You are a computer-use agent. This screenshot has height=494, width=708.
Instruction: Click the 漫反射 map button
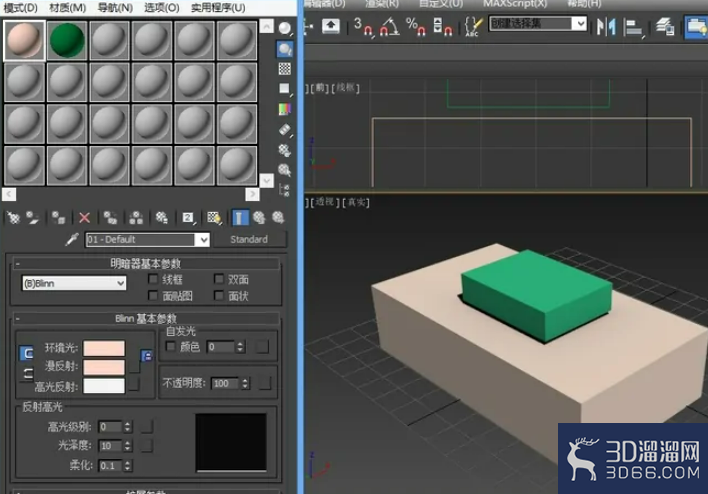tap(134, 365)
